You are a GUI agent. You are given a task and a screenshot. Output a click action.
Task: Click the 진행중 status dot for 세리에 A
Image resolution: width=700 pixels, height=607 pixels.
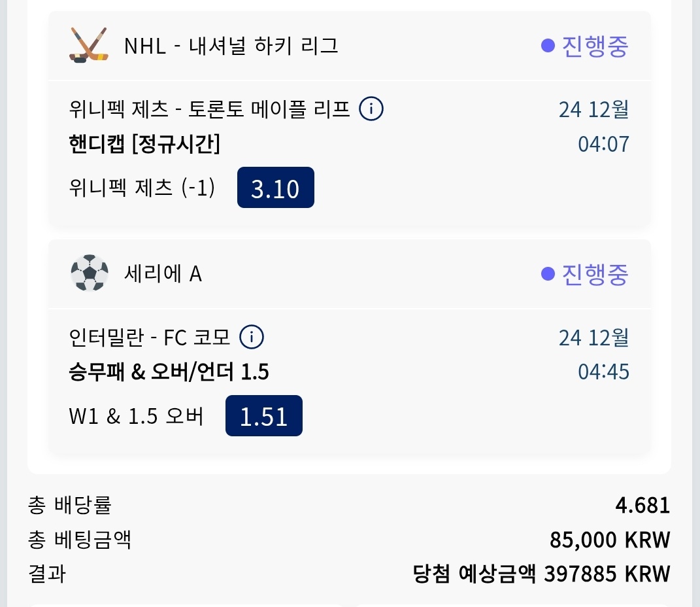click(548, 273)
